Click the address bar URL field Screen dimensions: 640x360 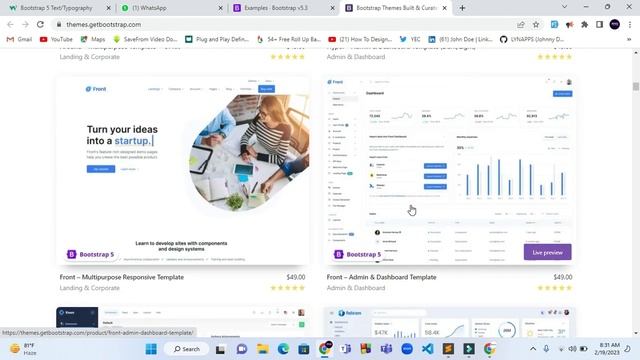click(x=286, y=25)
